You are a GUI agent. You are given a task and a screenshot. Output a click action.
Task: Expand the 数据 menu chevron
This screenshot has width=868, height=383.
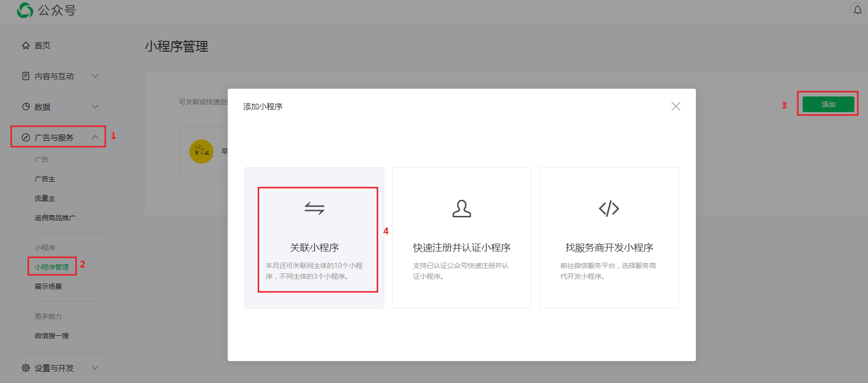[x=95, y=107]
